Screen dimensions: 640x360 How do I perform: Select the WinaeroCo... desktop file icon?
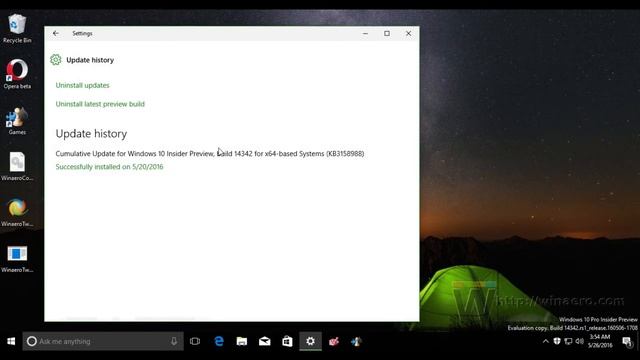pyautogui.click(x=17, y=166)
